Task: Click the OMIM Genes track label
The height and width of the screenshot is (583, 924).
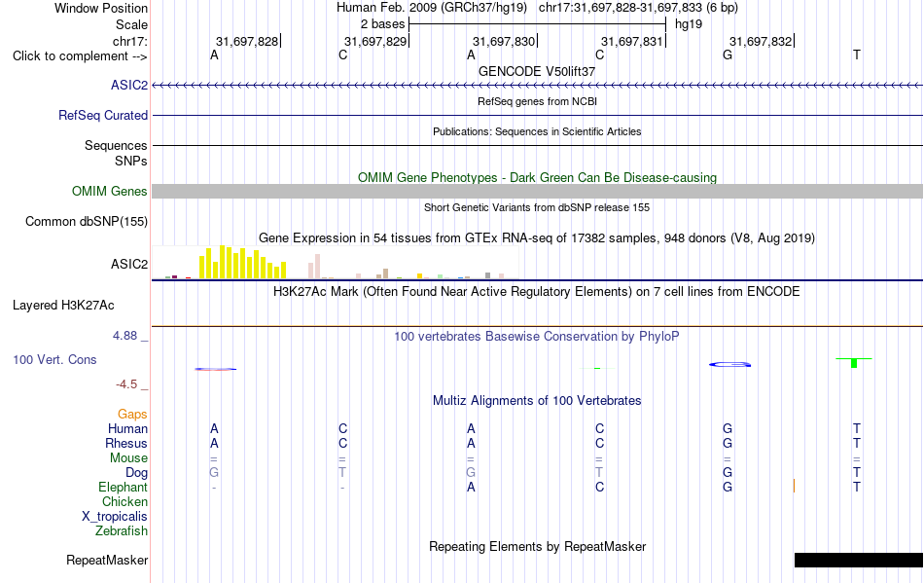Action: 110,192
